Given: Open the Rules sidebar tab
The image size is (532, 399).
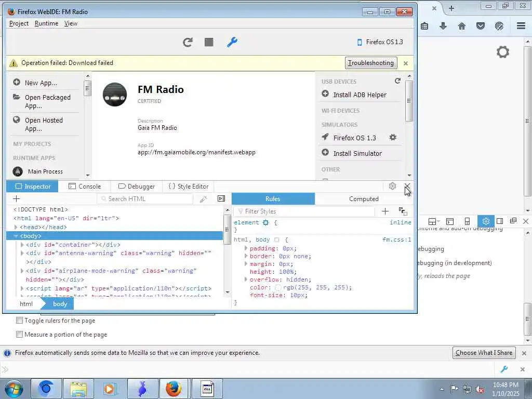Looking at the screenshot, I should [273, 199].
